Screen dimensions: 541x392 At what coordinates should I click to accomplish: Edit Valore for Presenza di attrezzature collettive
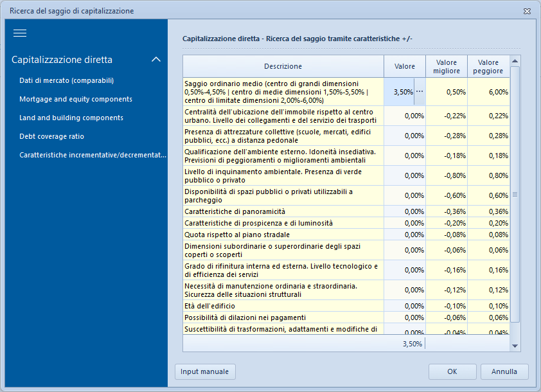(x=405, y=136)
